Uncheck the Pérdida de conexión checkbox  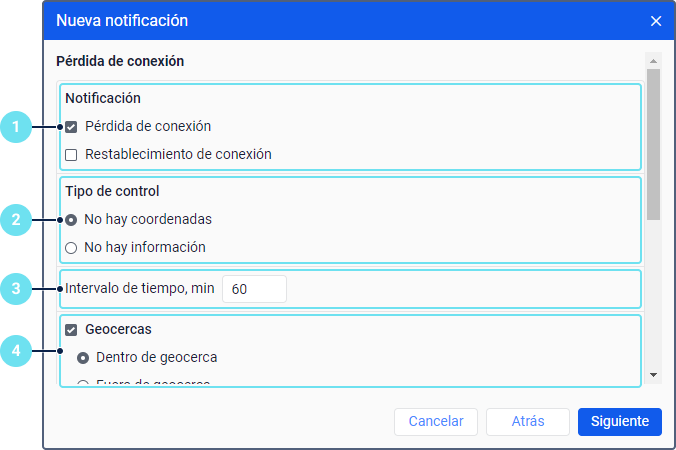(x=71, y=127)
